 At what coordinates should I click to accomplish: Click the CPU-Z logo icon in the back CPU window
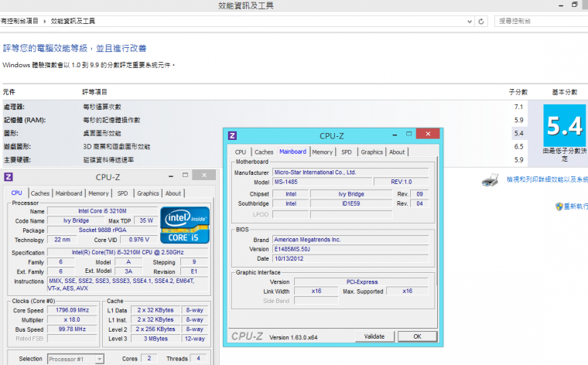(9, 177)
